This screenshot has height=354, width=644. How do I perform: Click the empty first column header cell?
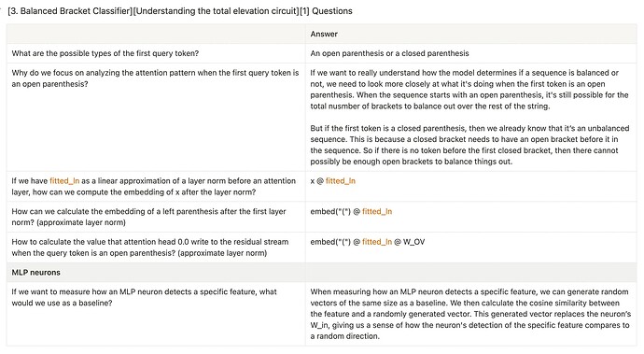(156, 35)
